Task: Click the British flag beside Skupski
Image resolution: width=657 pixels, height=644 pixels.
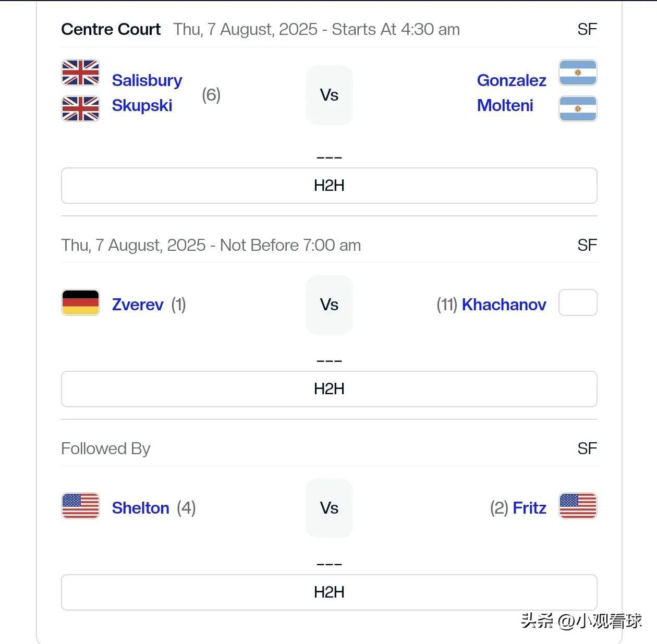Action: (80, 108)
